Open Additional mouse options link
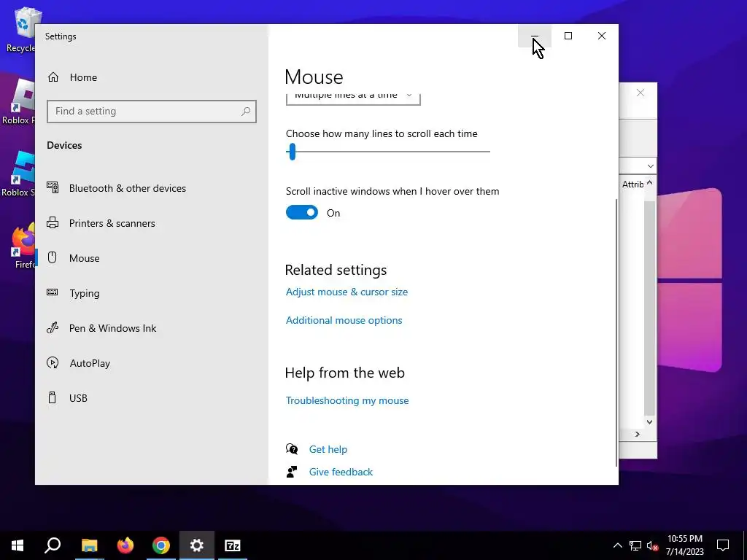Viewport: 747px width, 560px height. [x=344, y=321]
